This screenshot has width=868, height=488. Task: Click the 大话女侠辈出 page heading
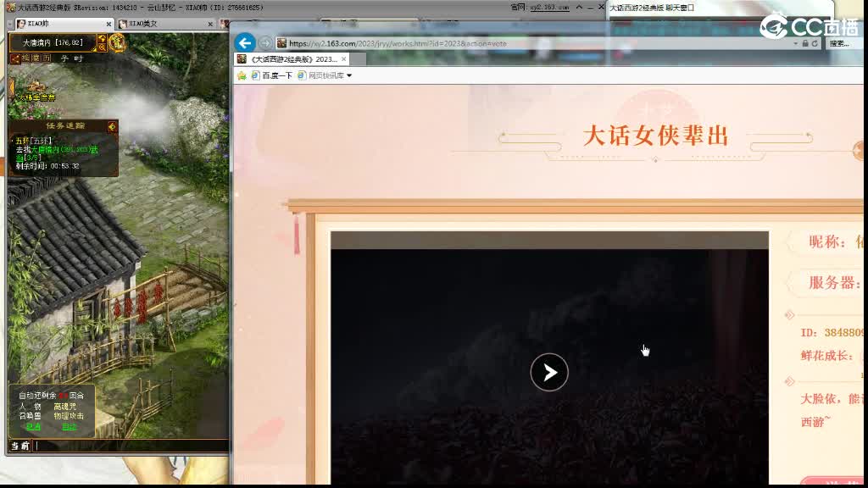point(656,136)
